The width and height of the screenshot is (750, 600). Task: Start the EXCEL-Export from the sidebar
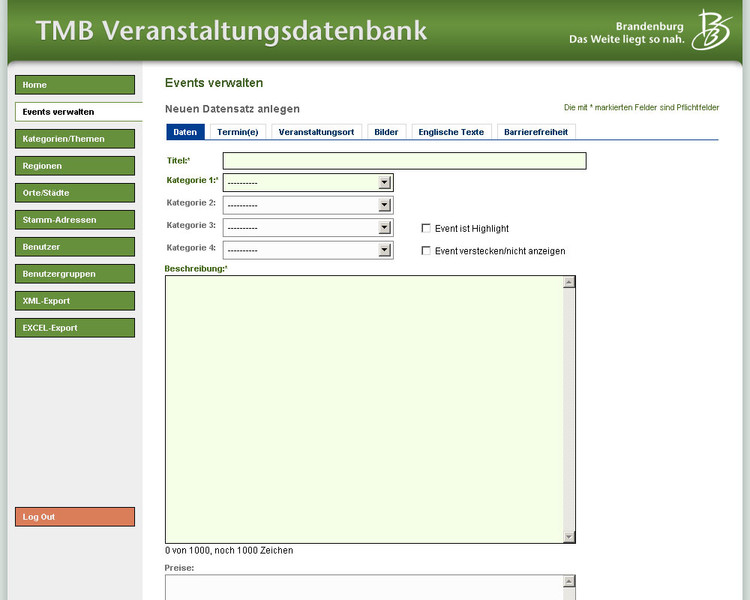75,328
